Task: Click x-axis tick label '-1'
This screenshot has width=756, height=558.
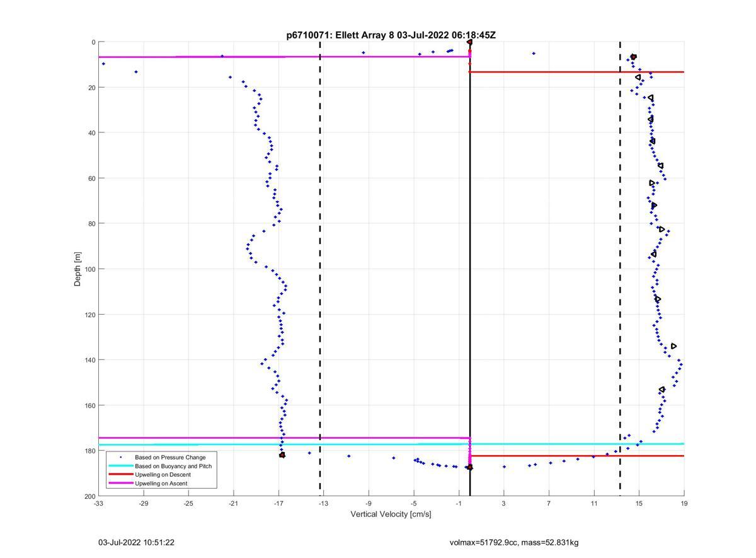Action: tap(459, 503)
